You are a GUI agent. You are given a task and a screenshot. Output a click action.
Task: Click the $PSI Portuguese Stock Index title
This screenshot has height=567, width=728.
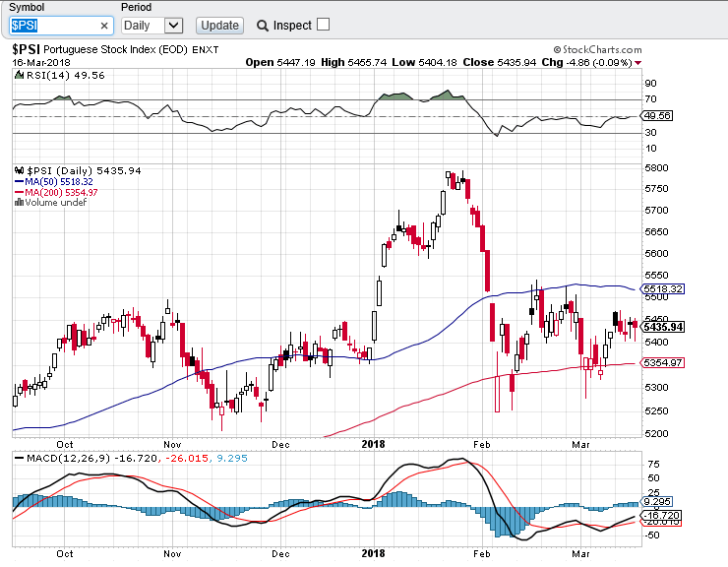[115, 50]
